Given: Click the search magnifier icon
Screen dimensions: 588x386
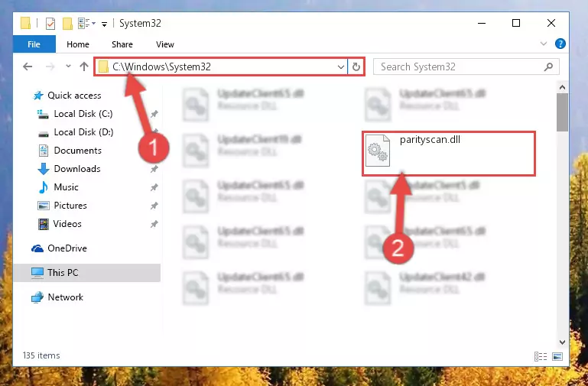Looking at the screenshot, I should pos(548,66).
